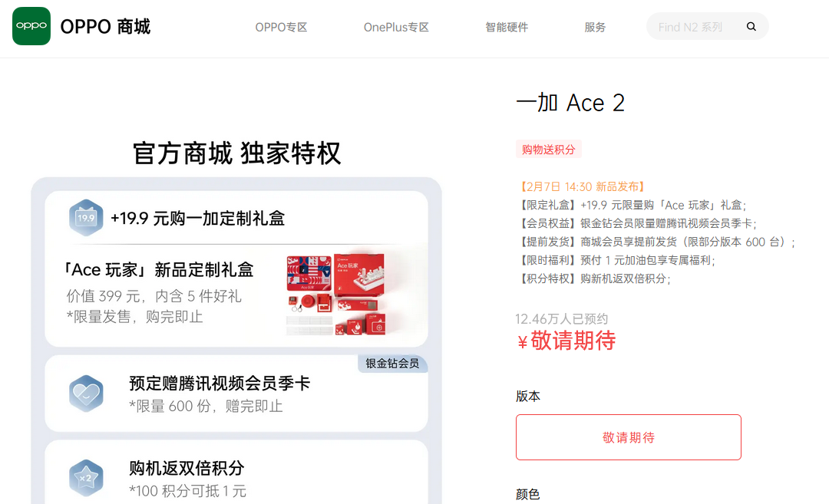Click the 19.9 gift box hexagon icon
829x504 pixels.
86,218
